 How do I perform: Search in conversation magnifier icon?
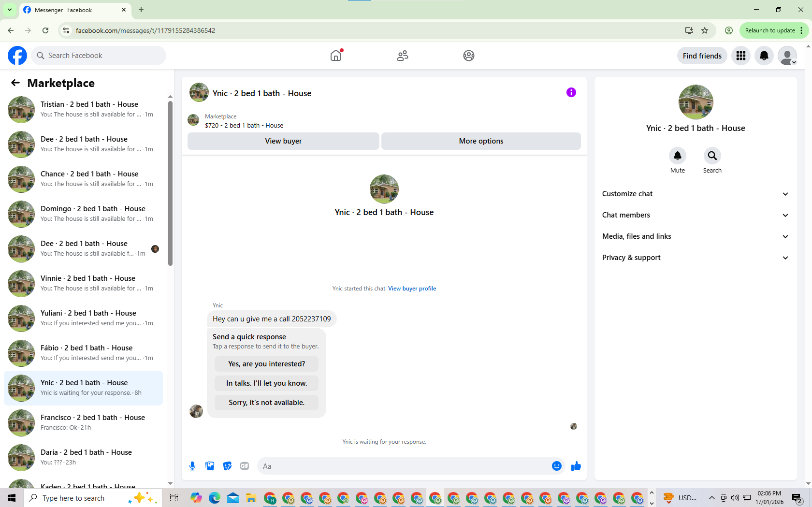712,156
